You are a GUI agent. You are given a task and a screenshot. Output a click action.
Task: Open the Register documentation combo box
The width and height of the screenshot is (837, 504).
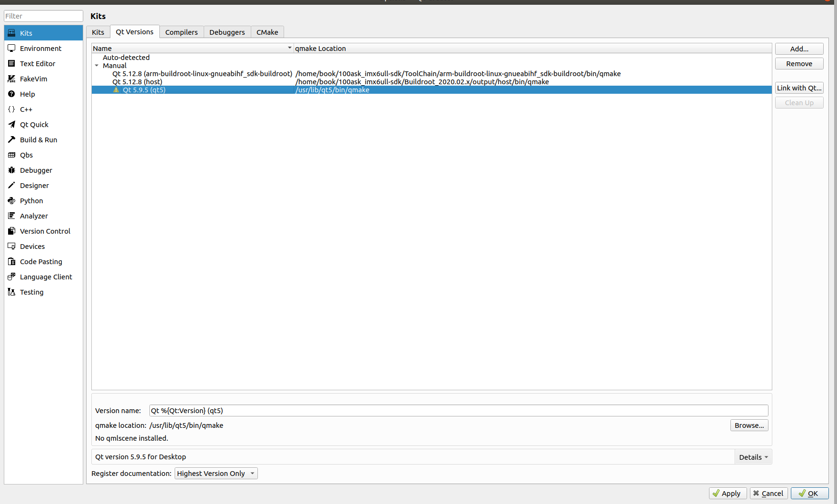(216, 473)
